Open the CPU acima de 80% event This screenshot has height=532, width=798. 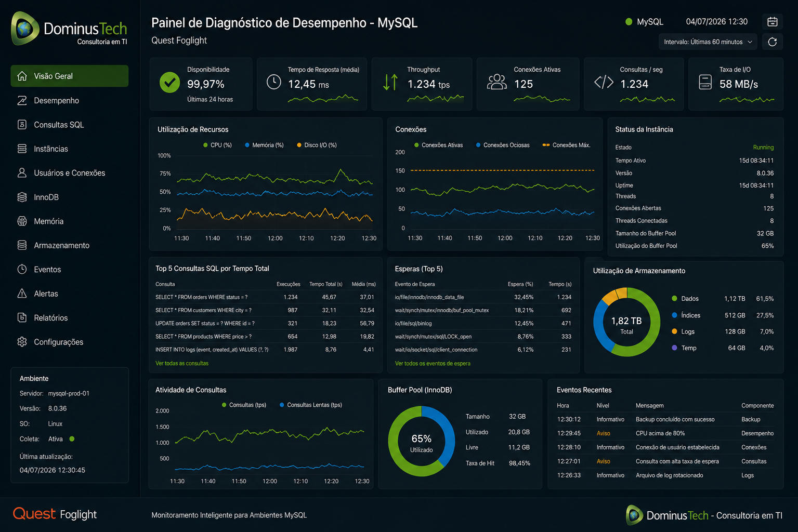665,433
